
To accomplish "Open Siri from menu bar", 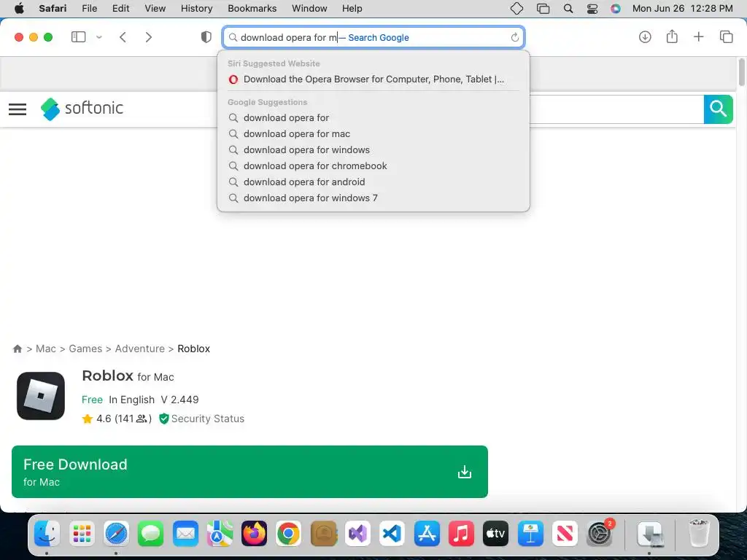I will click(616, 9).
